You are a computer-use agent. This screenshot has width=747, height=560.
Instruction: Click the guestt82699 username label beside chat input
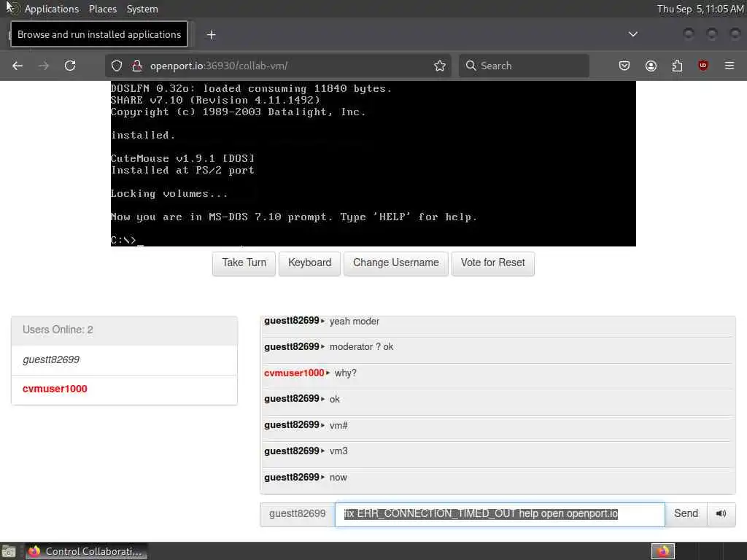point(298,514)
